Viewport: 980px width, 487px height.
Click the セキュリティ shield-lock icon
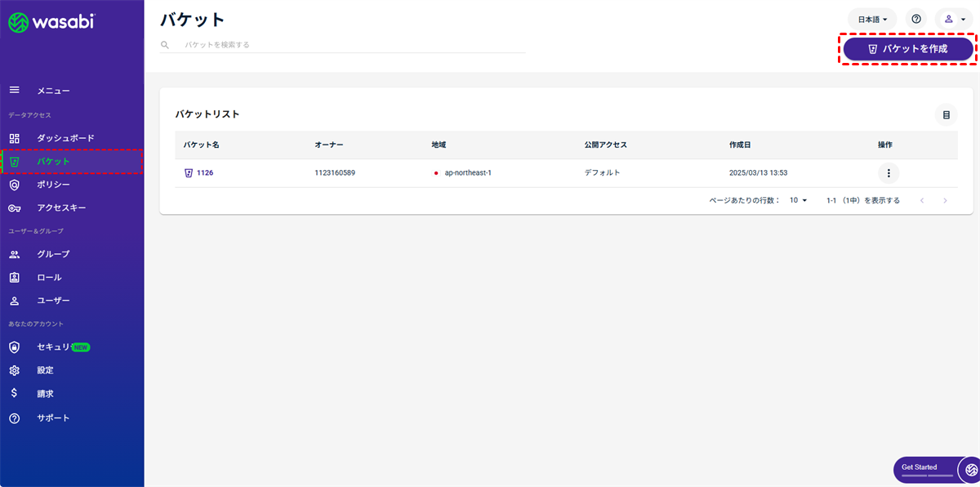pos(14,347)
